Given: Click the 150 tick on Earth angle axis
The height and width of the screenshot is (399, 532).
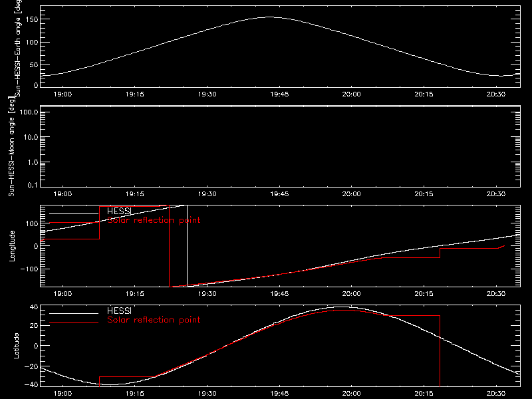Looking at the screenshot, I should pyautogui.click(x=33, y=20).
